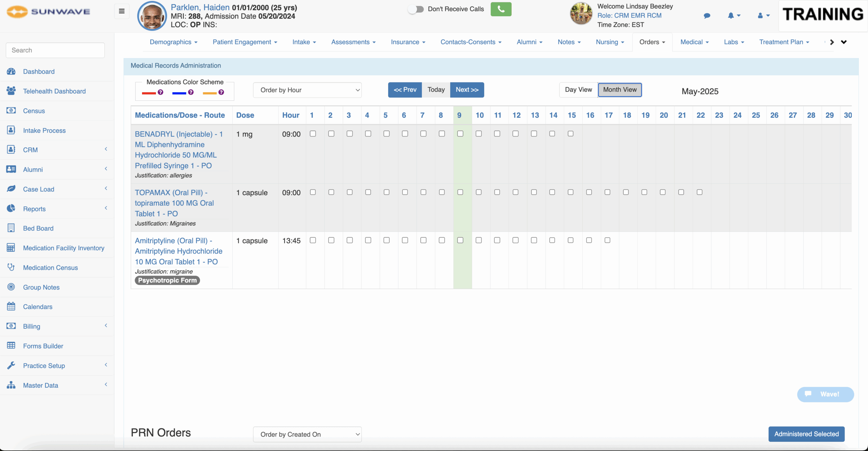The image size is (868, 451).
Task: Check BENADRYL checkbox for day 9
Action: tap(460, 134)
